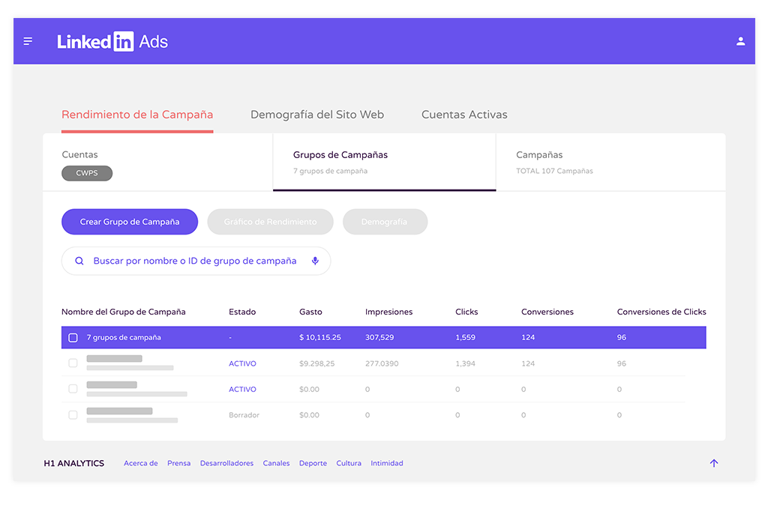Click the LinkedIn Ads logo
This screenshot has height=532, width=768.
click(112, 42)
